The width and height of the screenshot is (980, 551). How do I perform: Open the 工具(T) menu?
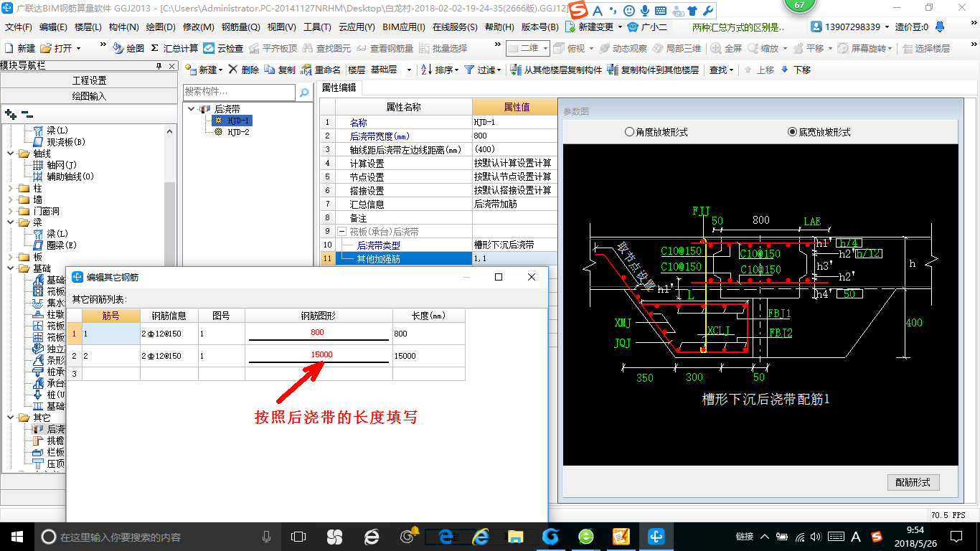pyautogui.click(x=317, y=27)
